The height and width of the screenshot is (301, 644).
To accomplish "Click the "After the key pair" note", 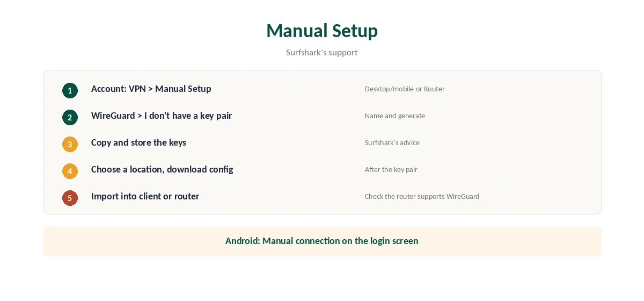I will click(x=391, y=169).
